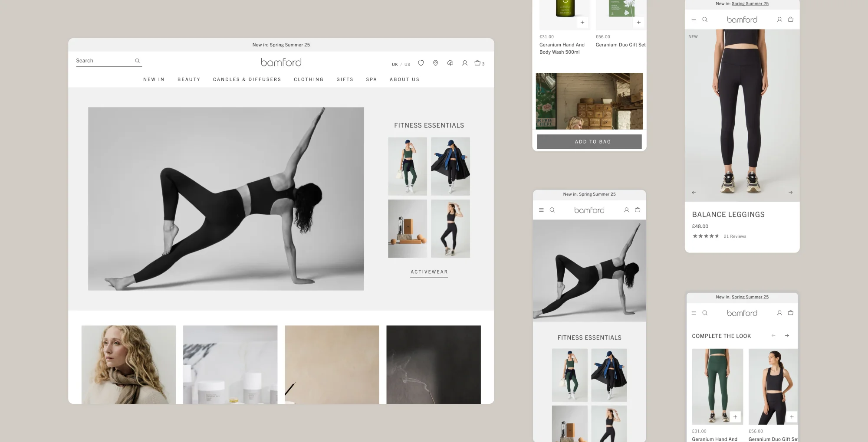
Task: Open the wishlist heart icon
Action: (421, 63)
